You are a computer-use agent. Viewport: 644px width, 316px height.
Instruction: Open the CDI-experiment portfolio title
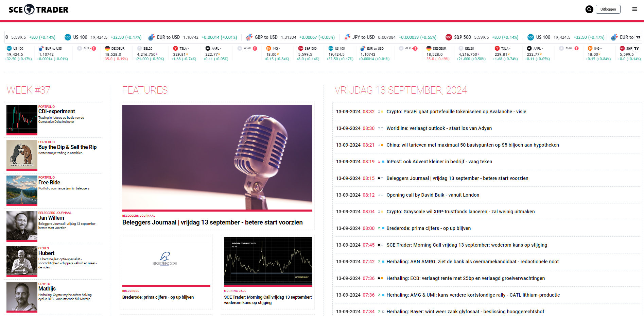click(57, 112)
